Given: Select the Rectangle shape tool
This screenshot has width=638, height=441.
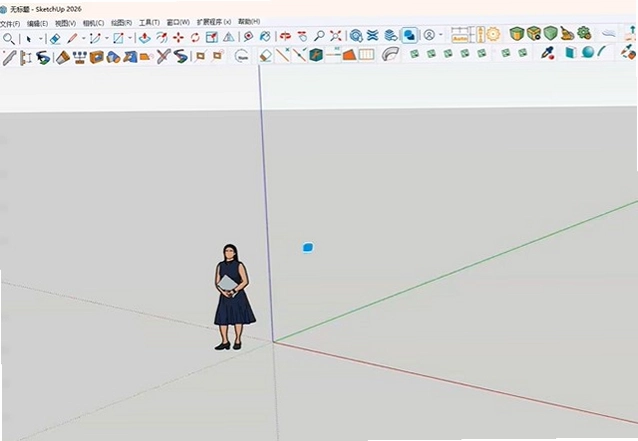Looking at the screenshot, I should pos(118,38).
